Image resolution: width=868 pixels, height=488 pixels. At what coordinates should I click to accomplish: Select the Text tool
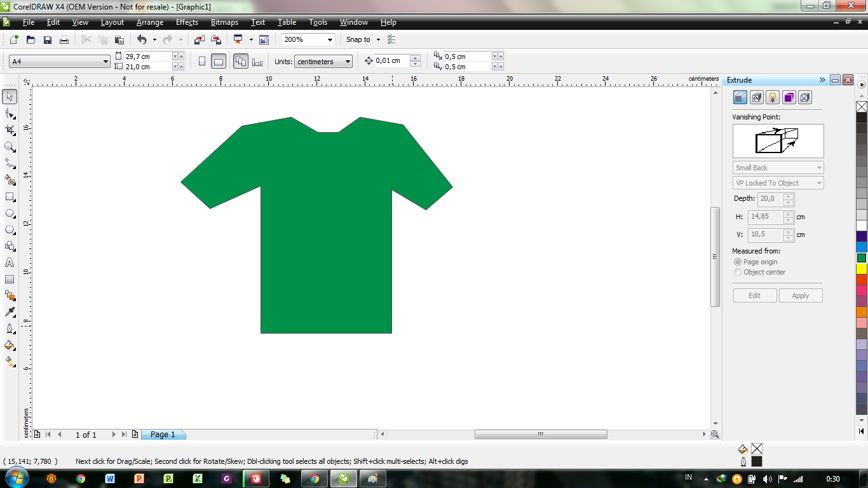[x=9, y=263]
